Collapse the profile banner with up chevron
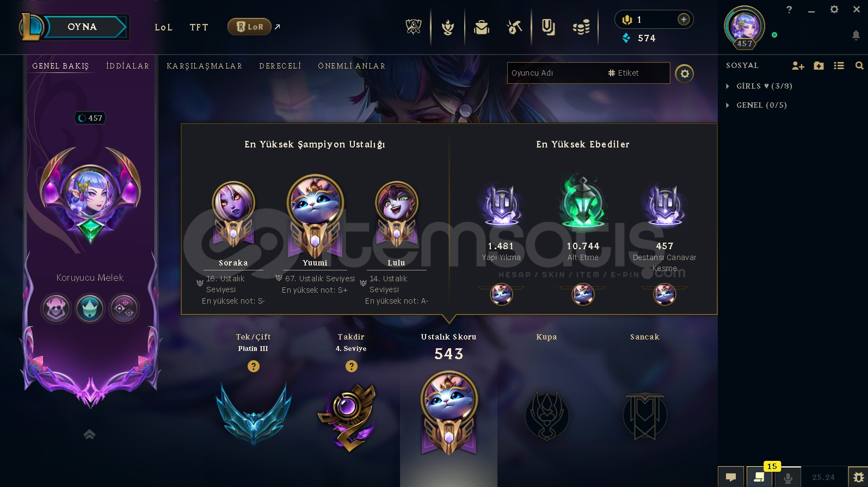 pos(89,434)
